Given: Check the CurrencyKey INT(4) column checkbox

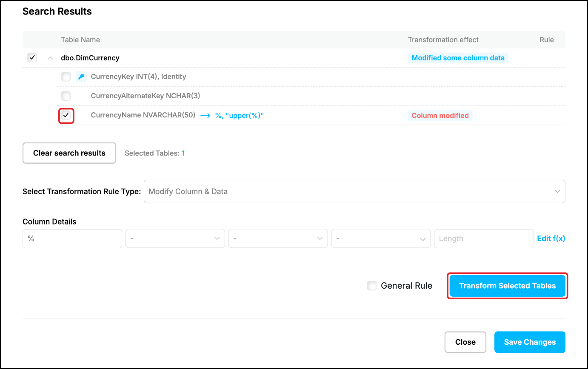Looking at the screenshot, I should click(66, 77).
